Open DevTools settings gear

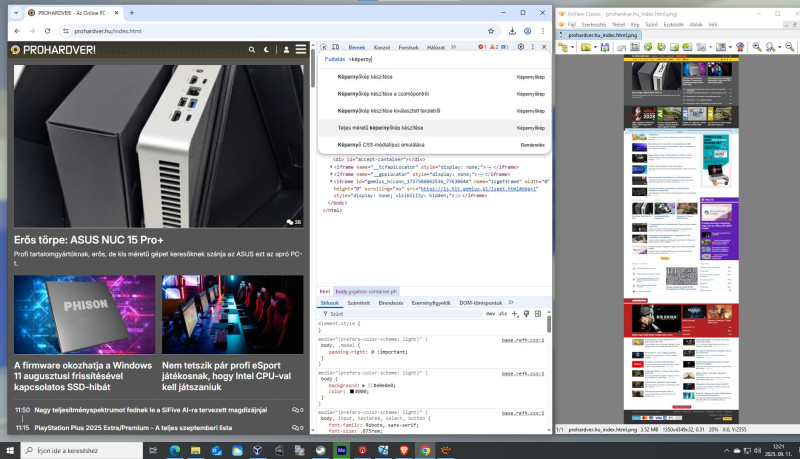click(521, 47)
